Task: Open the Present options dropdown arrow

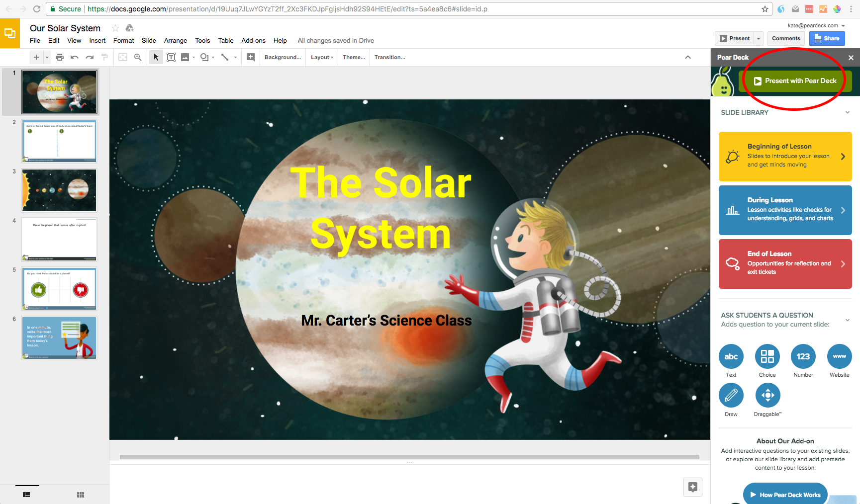Action: point(759,38)
